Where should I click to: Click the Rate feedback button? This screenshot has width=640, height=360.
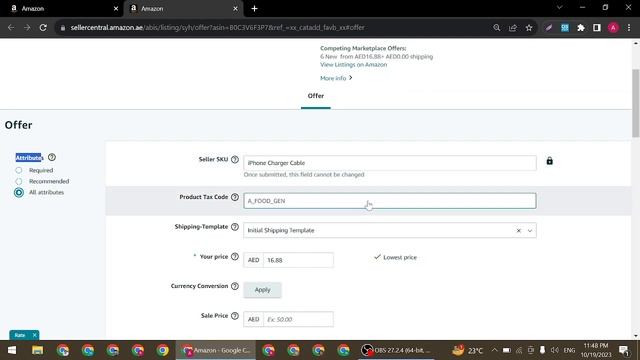click(x=20, y=335)
